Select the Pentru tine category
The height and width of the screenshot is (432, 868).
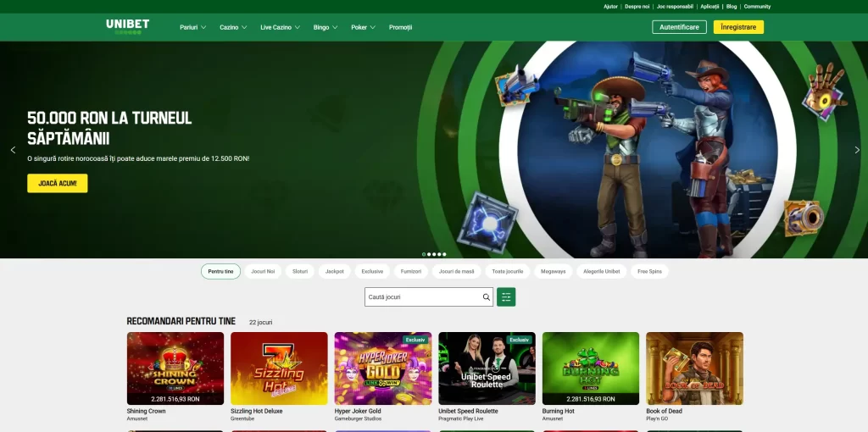[x=221, y=272]
